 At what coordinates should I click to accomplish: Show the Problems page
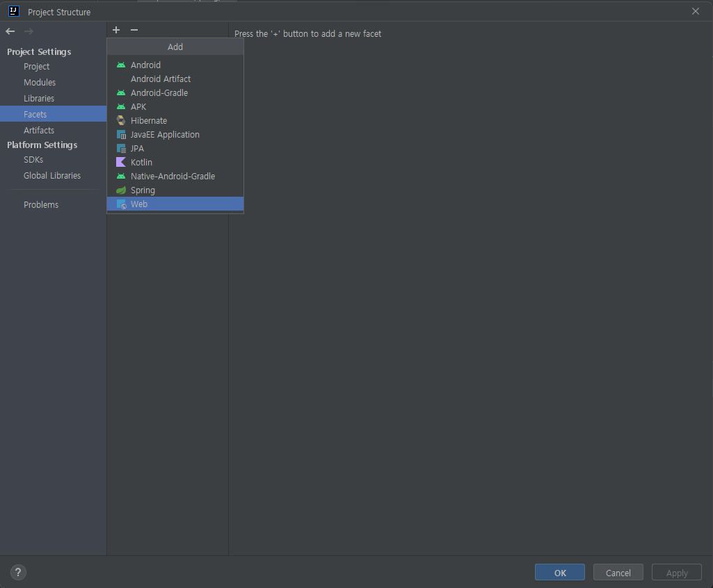53,204
